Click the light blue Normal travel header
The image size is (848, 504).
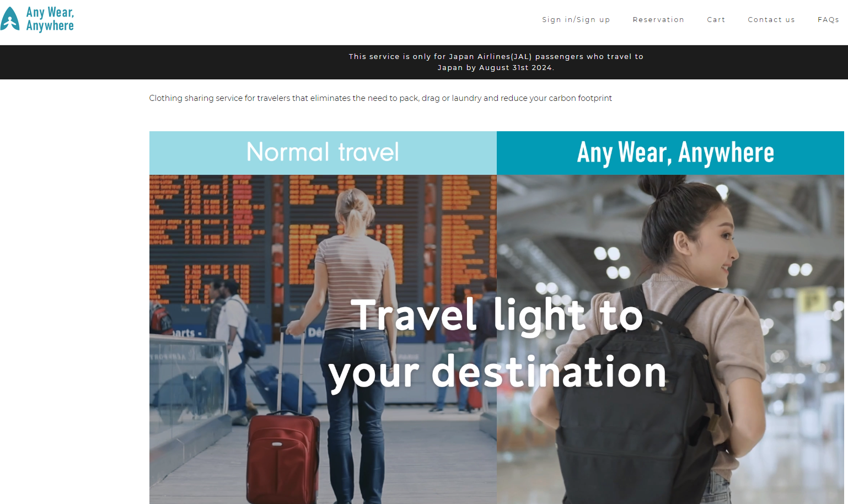coord(323,153)
